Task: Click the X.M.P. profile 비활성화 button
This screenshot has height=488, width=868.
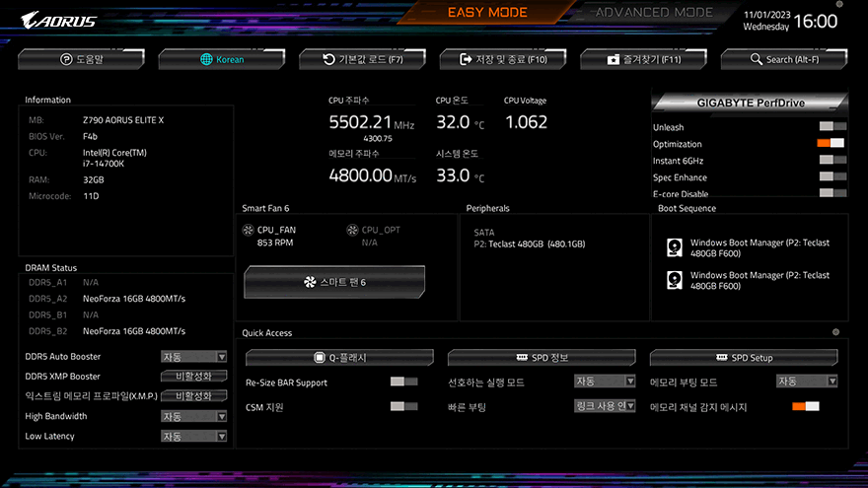Action: [x=193, y=396]
